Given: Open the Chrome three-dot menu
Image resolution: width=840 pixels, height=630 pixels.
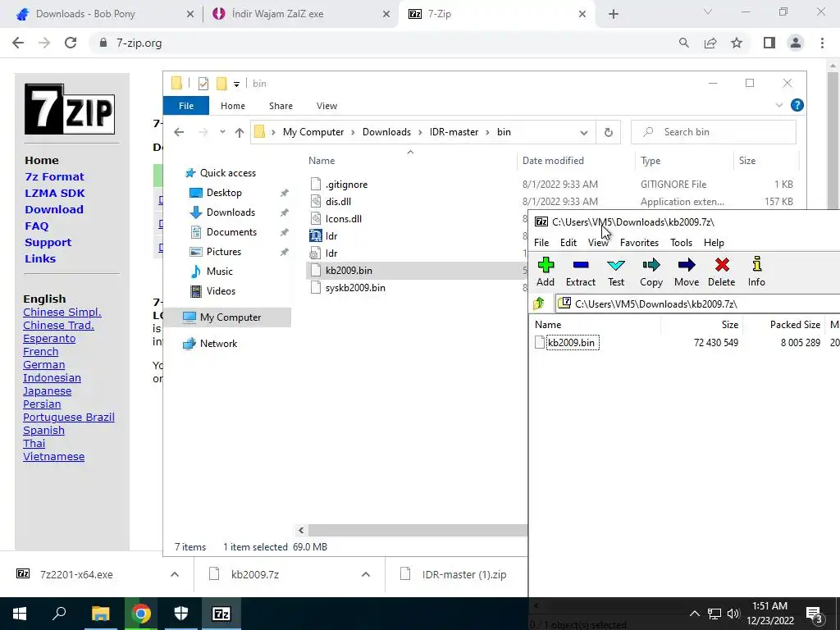Looking at the screenshot, I should [822, 43].
